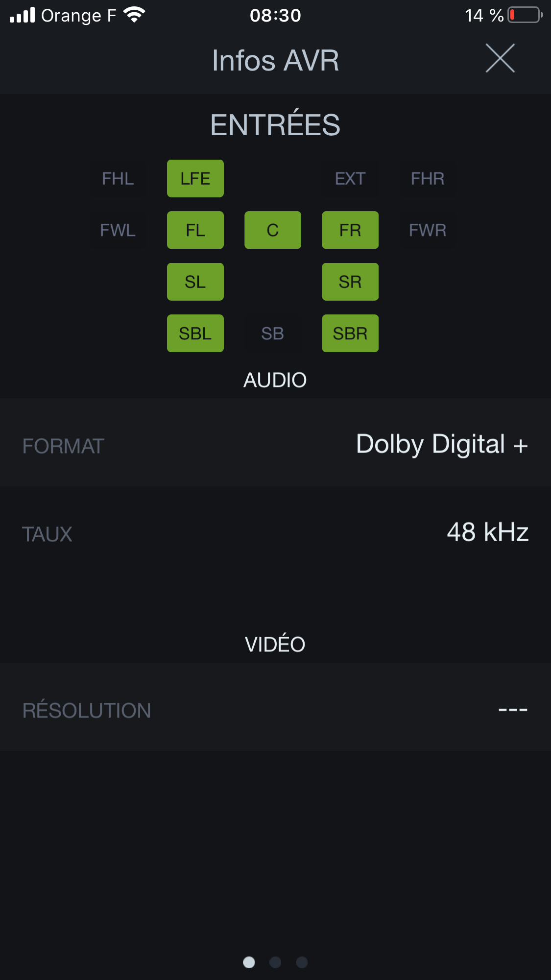Tap the 48 kHz sample rate row
Screen dimensions: 551x980
tap(275, 533)
